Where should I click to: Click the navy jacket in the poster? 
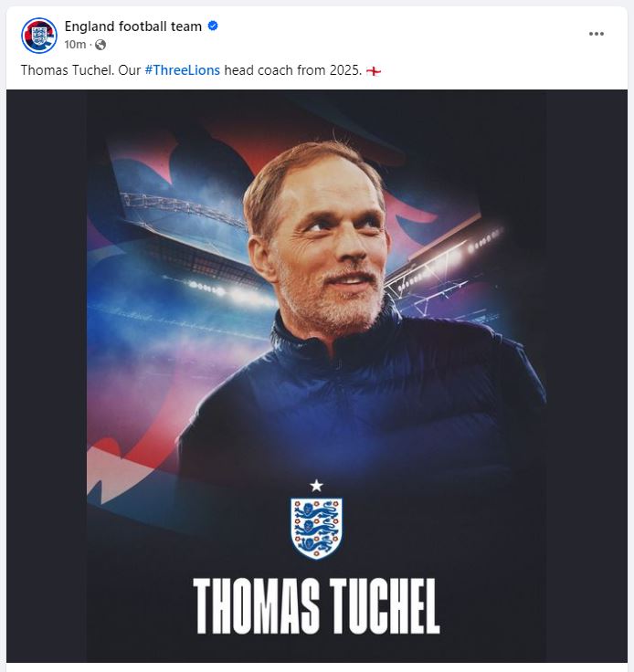[x=365, y=402]
